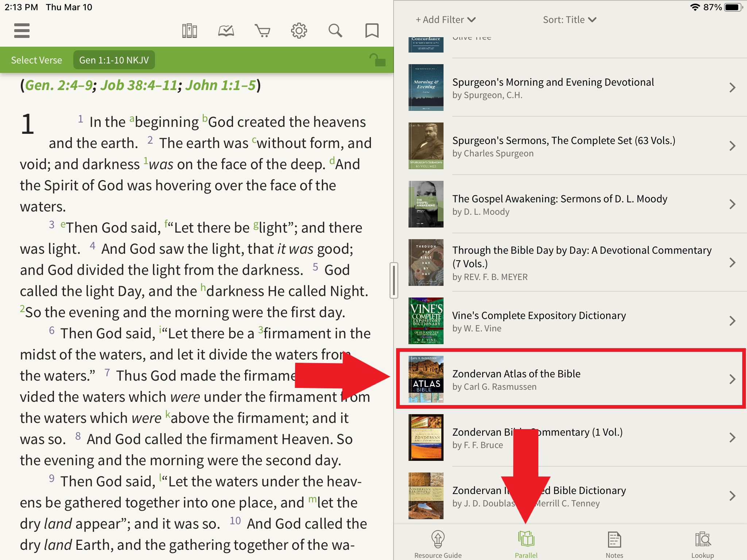The height and width of the screenshot is (560, 747).
Task: Open Through the Bible Day by Day cover
Action: 426,262
